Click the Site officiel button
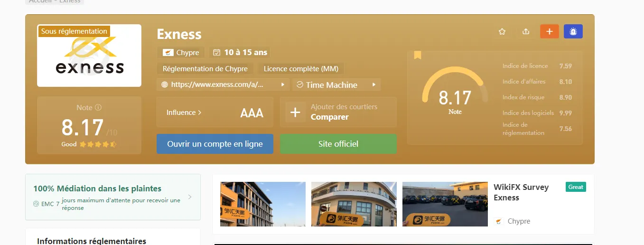 coord(338,144)
